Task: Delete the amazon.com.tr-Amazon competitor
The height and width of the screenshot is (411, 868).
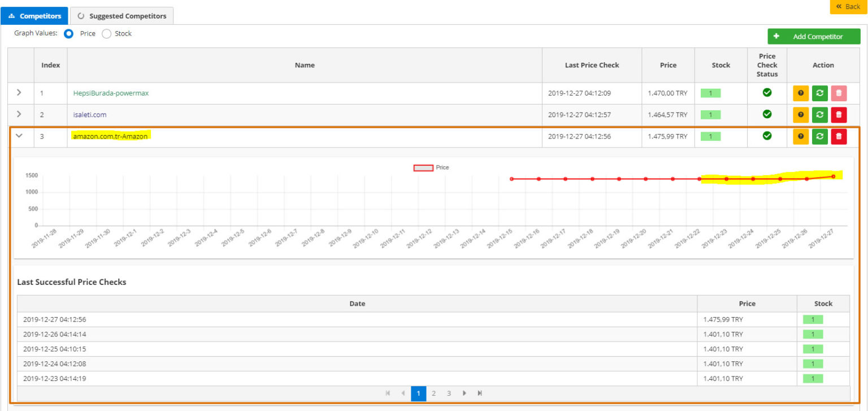Action: [x=839, y=136]
